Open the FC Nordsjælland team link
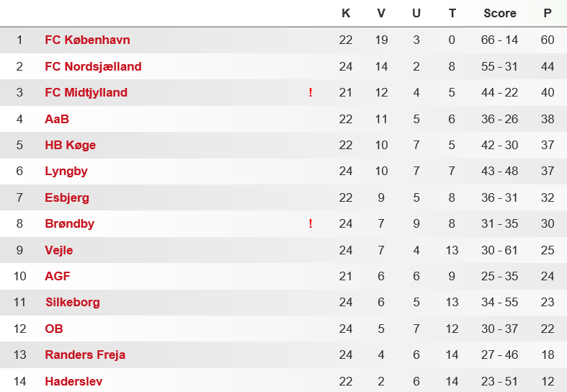The width and height of the screenshot is (567, 392). [x=93, y=66]
